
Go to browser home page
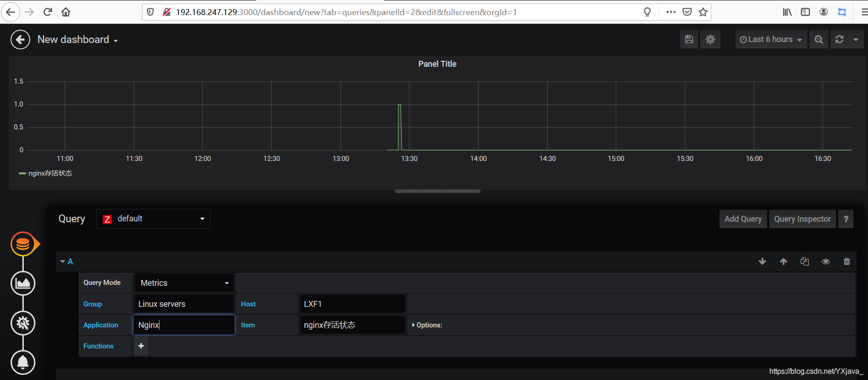coord(66,12)
